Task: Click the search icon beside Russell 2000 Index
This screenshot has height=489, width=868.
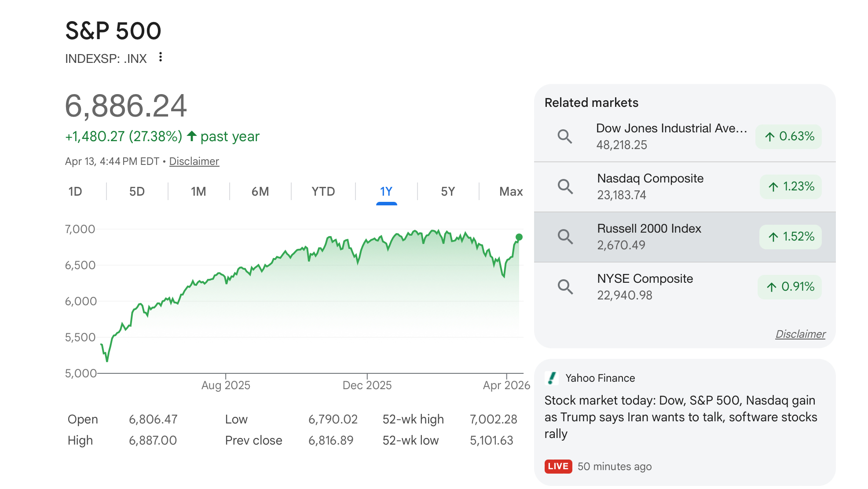Action: point(565,237)
